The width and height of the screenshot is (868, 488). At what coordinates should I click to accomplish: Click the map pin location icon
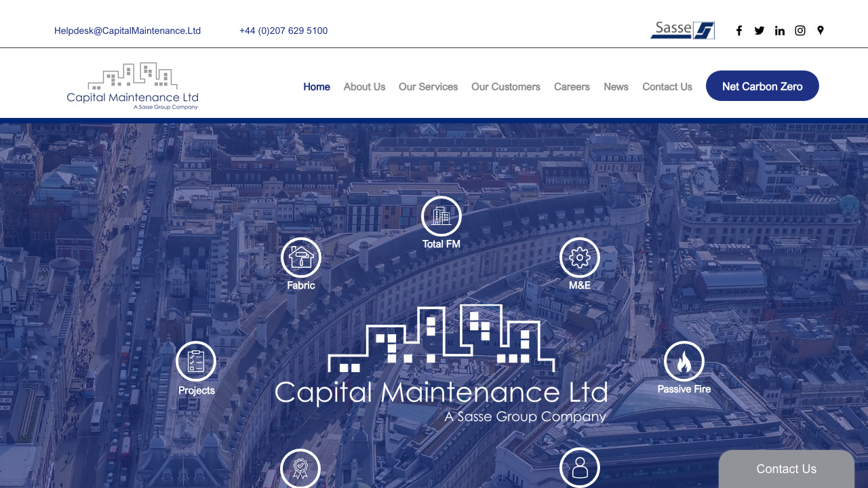pyautogui.click(x=820, y=30)
